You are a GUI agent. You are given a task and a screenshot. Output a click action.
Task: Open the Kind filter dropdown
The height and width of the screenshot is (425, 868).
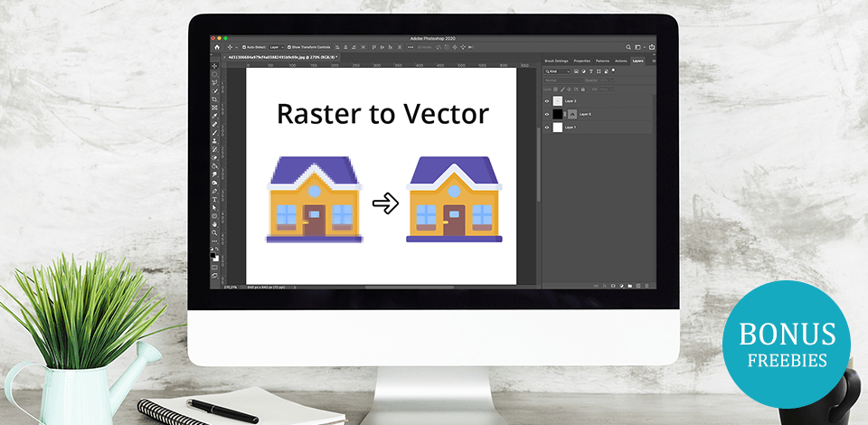click(x=557, y=71)
